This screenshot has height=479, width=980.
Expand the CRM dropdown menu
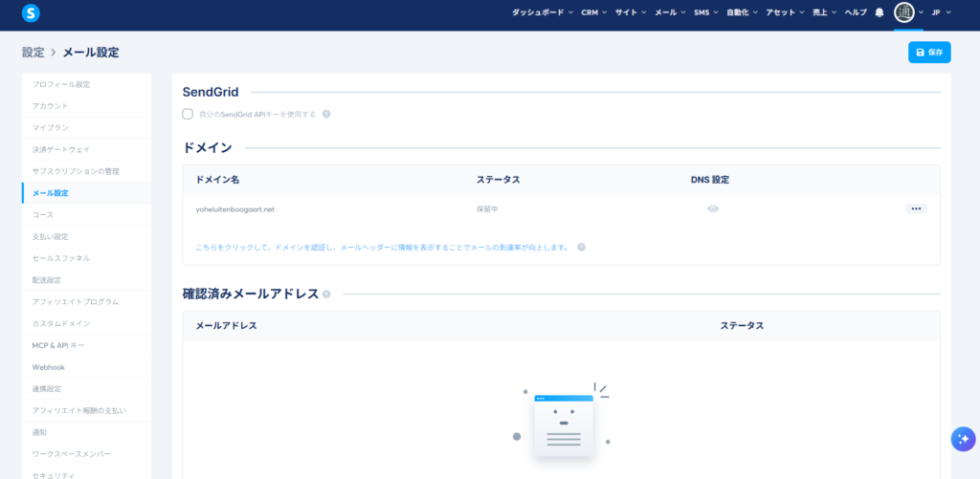click(593, 12)
